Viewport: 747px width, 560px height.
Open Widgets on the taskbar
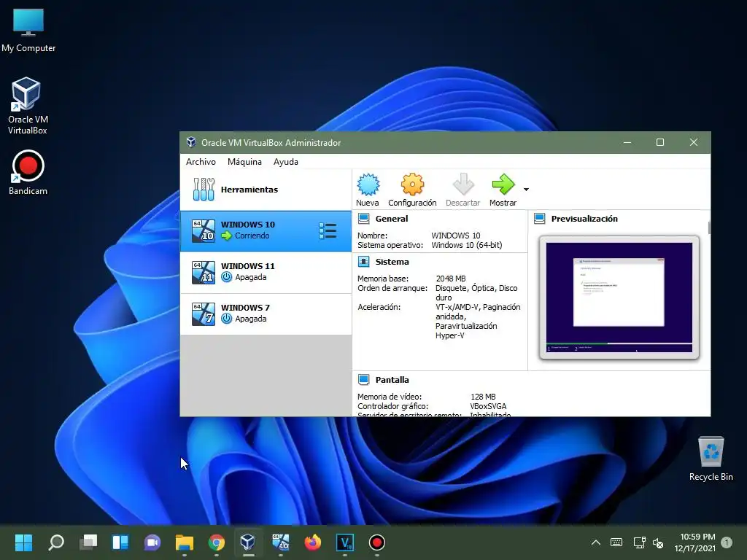click(120, 542)
